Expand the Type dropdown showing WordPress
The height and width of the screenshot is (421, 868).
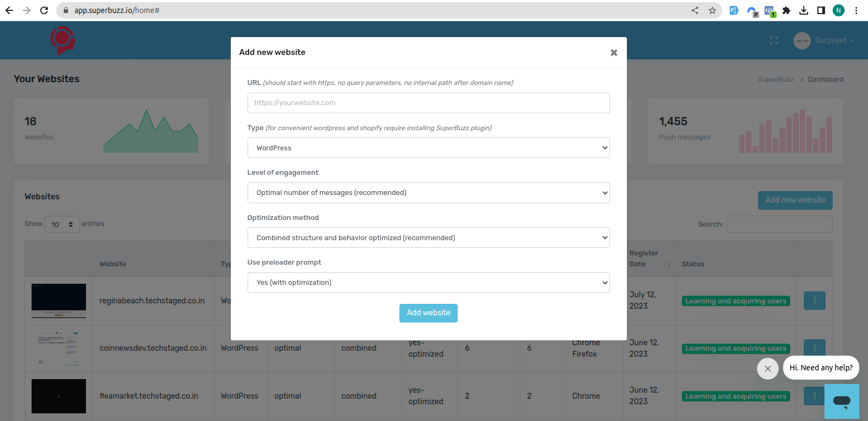[x=428, y=148]
